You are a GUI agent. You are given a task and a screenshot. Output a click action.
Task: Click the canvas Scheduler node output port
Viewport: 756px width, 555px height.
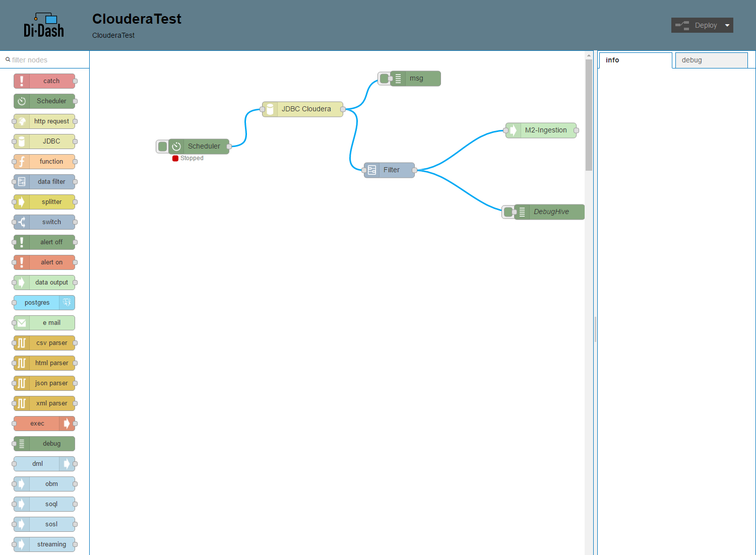click(229, 147)
